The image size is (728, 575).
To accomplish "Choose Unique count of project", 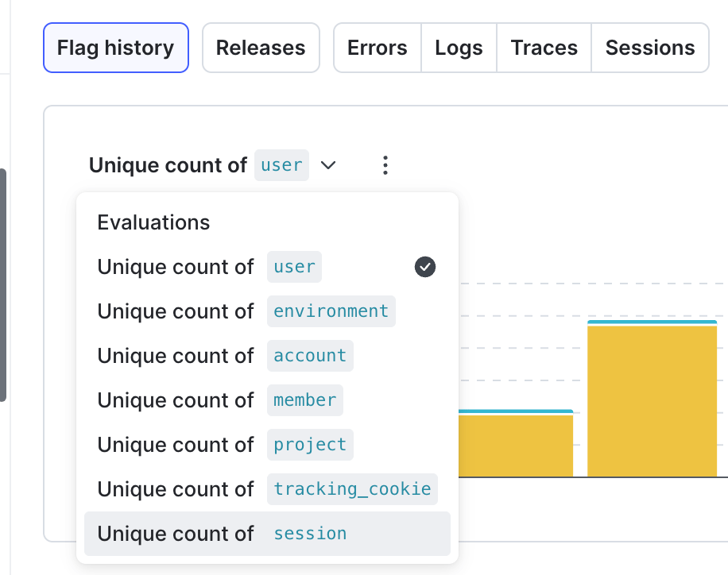I will 267,445.
